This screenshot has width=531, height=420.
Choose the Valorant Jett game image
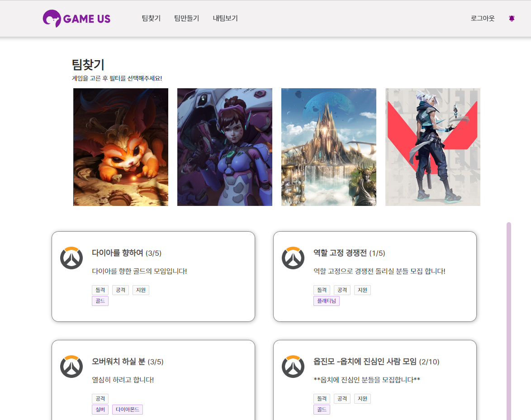click(x=433, y=147)
